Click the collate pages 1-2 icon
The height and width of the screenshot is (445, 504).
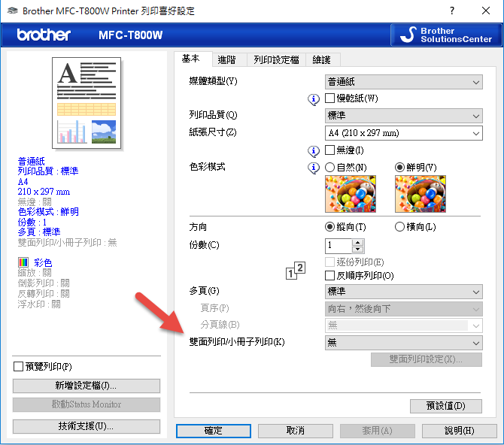(296, 271)
